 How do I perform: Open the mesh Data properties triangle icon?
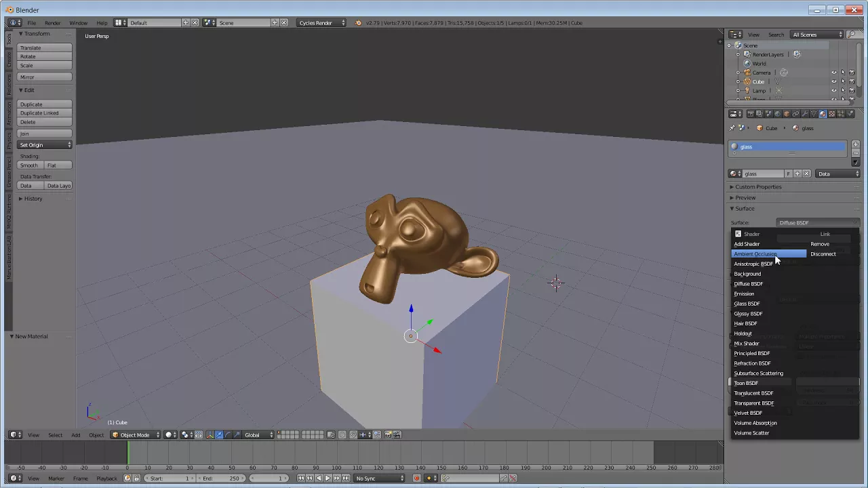[814, 114]
